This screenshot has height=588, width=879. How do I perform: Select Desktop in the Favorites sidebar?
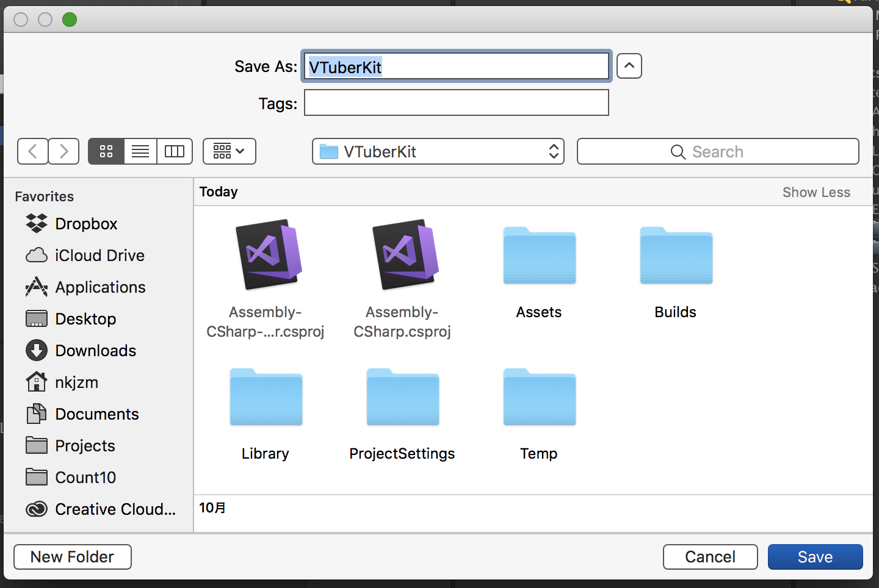71,319
